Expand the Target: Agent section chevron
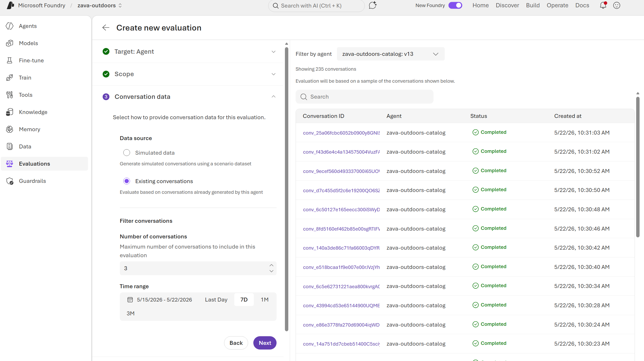This screenshot has width=644, height=361. [273, 52]
